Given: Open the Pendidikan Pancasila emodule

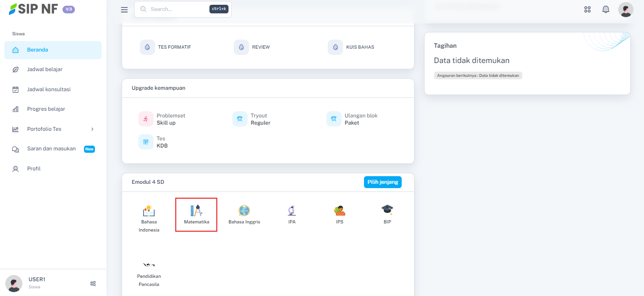Looking at the screenshot, I should coord(149,265).
